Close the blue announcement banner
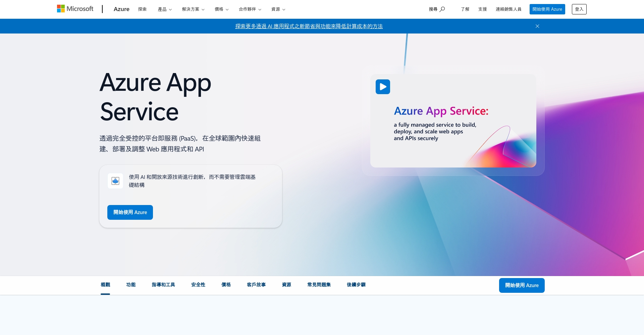Screen dimensions: 644x335 [x=537, y=26]
